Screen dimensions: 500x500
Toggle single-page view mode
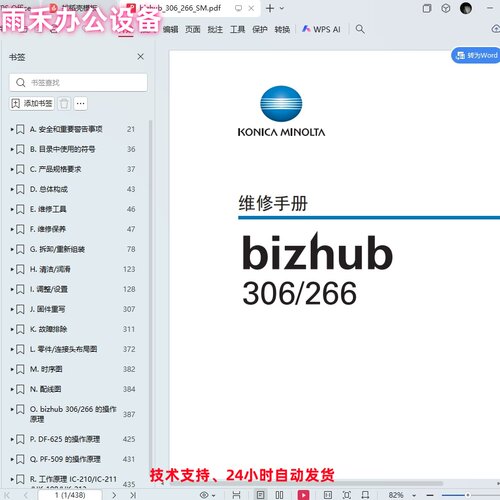260,495
